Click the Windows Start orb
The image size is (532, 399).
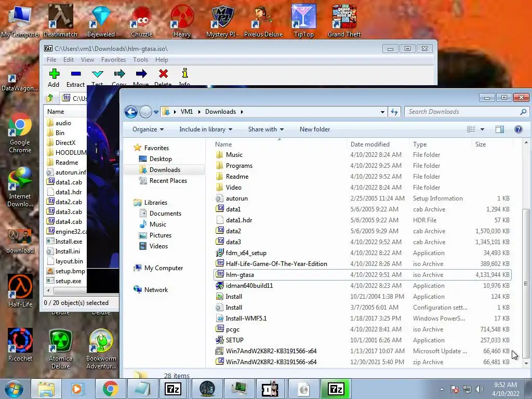[x=14, y=389]
